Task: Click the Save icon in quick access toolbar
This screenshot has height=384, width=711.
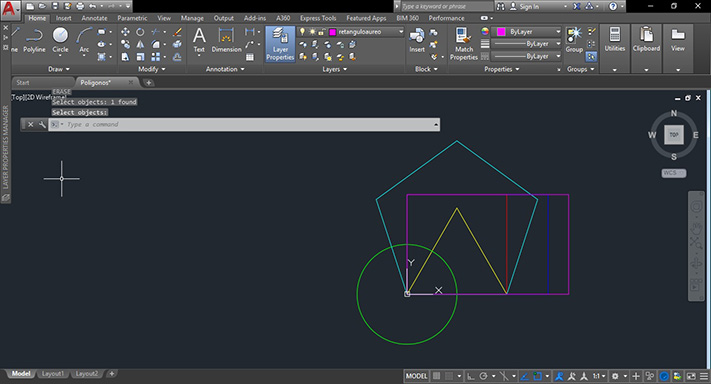Action: [x=55, y=6]
